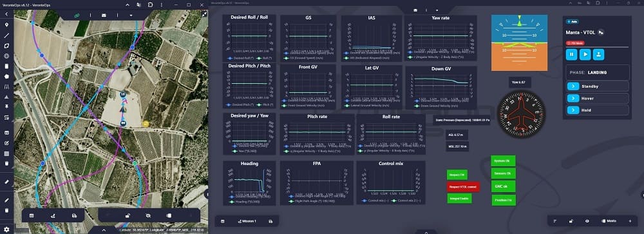
Task: Open the globe map tool in sidebar
Action: [x=6, y=56]
